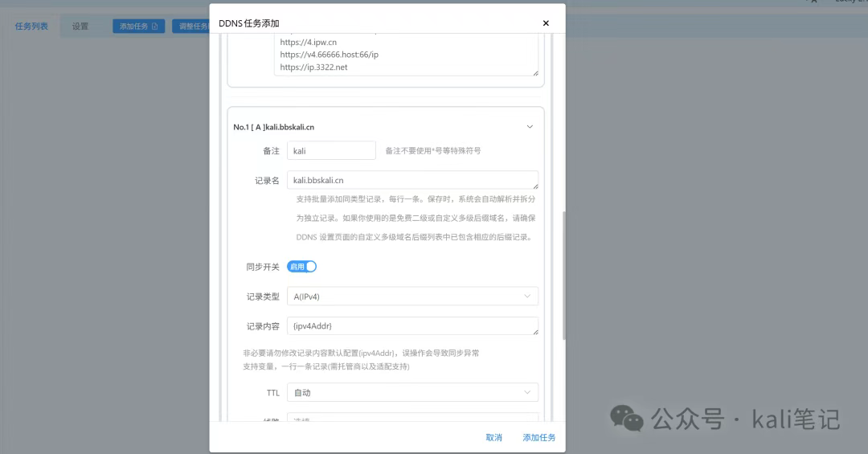Click the No.1 [ A ]kali.bbskali.cn heading
The height and width of the screenshot is (454, 868).
coord(273,127)
